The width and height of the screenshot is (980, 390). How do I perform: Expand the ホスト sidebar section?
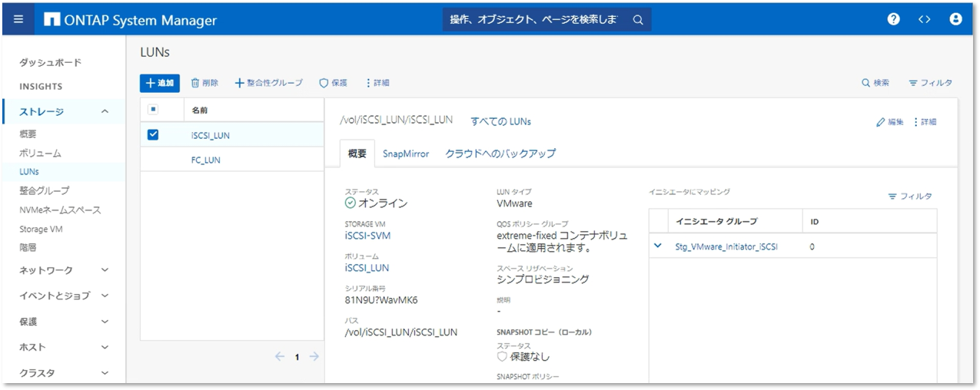[105, 347]
